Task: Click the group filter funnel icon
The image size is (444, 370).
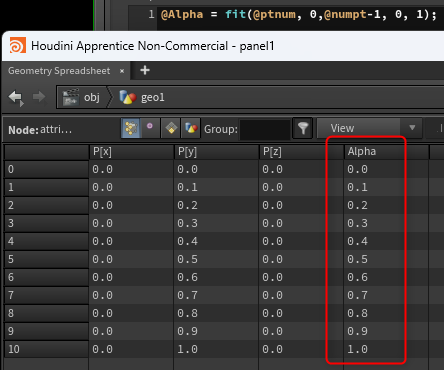Action: click(303, 128)
